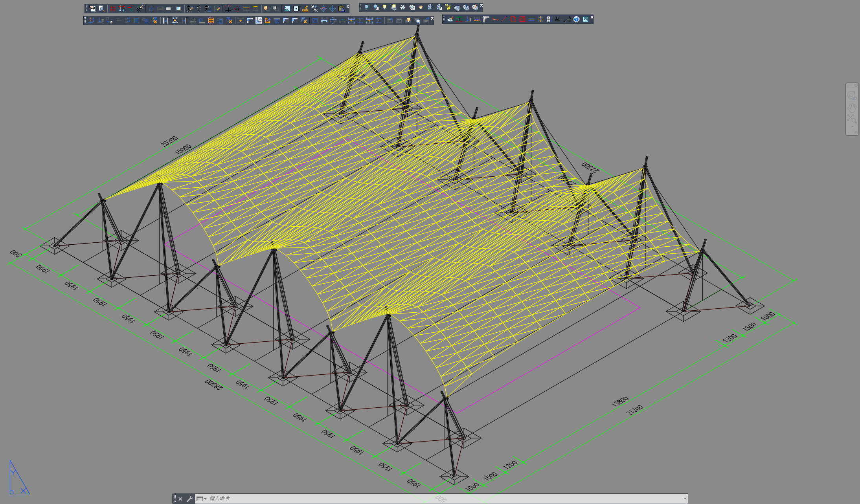The image size is (860, 504).
Task: Expand the navigation bar options arrow
Action: (852, 127)
